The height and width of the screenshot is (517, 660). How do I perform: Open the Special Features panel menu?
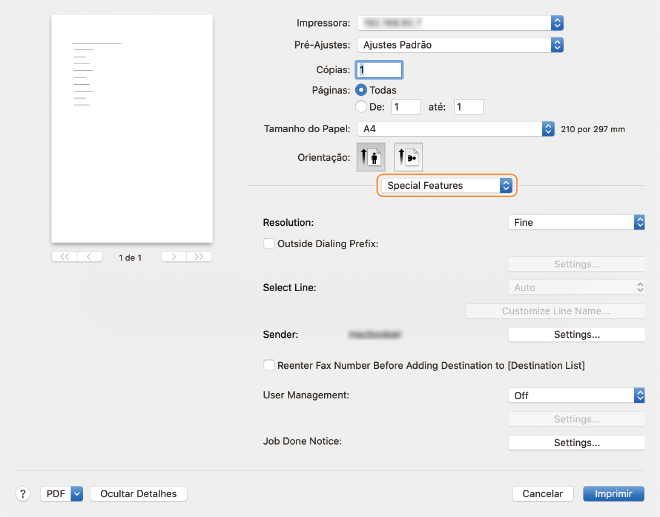coord(446,186)
